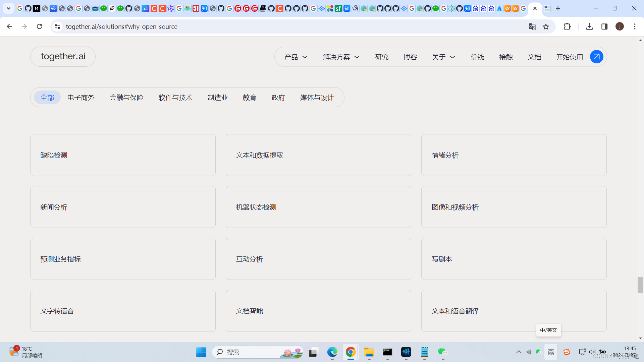Click the browser translate icon
Image resolution: width=644 pixels, height=362 pixels.
click(x=533, y=26)
